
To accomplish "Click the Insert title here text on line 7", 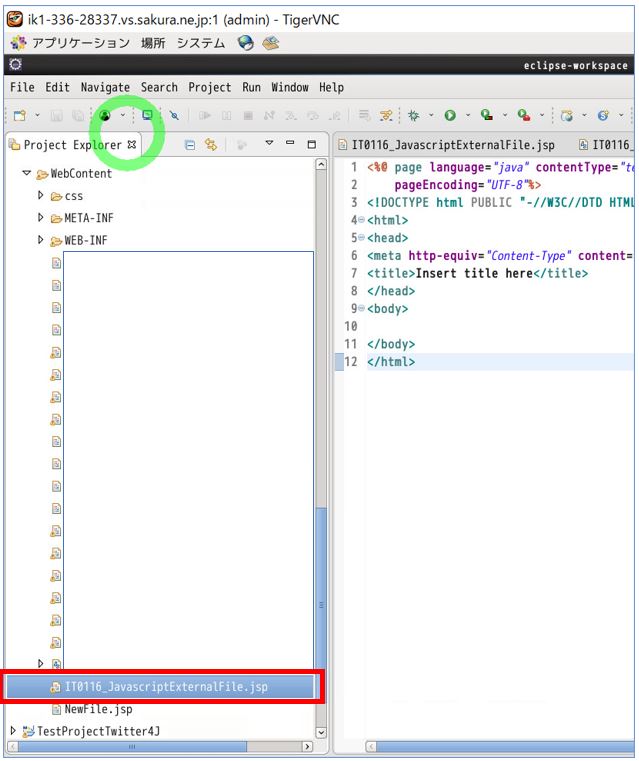I will click(474, 273).
